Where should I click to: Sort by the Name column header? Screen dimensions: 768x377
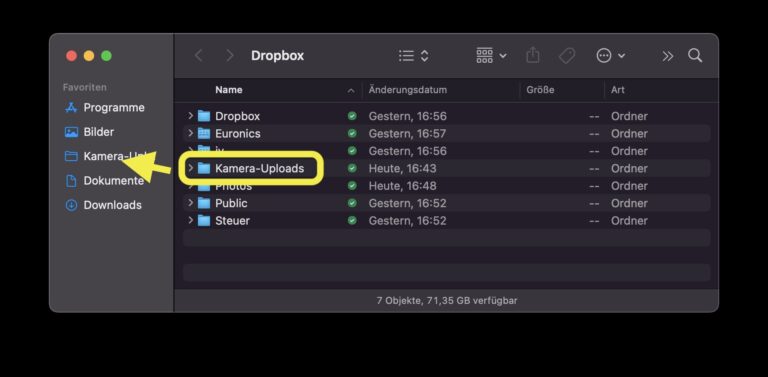click(229, 90)
